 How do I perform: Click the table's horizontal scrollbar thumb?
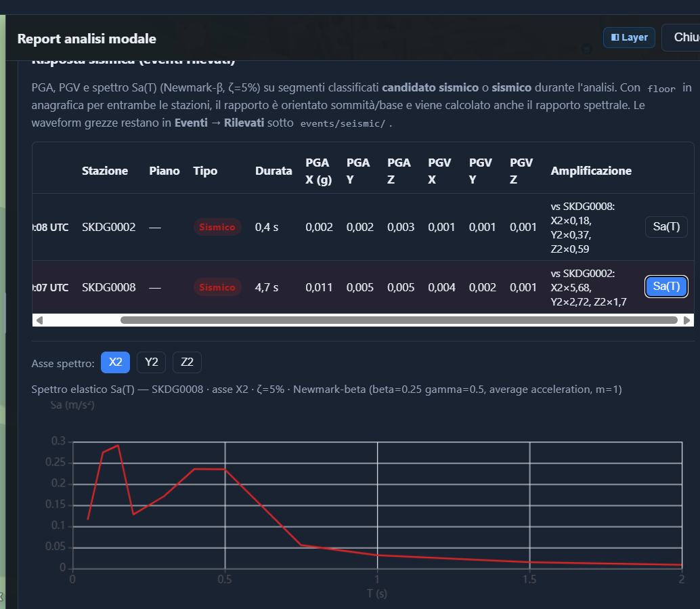[399, 320]
